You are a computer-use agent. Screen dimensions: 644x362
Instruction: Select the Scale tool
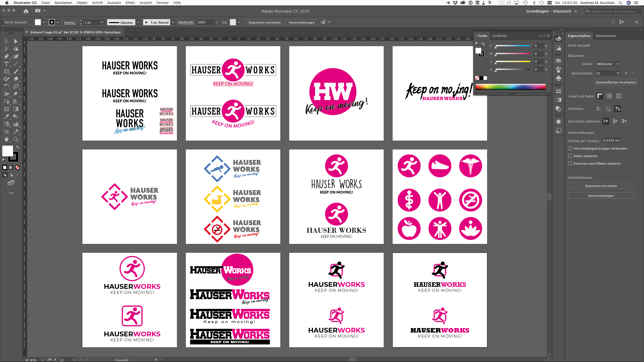16,86
